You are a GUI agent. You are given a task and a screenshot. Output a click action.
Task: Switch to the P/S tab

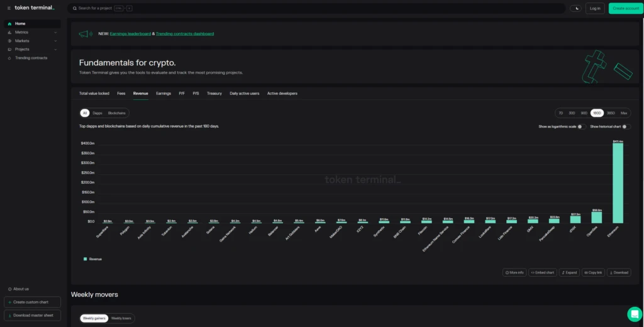pyautogui.click(x=196, y=94)
